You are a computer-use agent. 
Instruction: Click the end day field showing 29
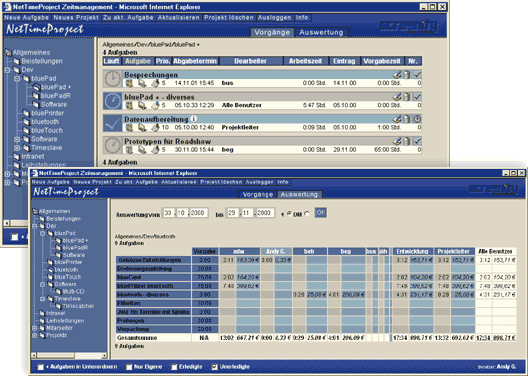coord(232,213)
